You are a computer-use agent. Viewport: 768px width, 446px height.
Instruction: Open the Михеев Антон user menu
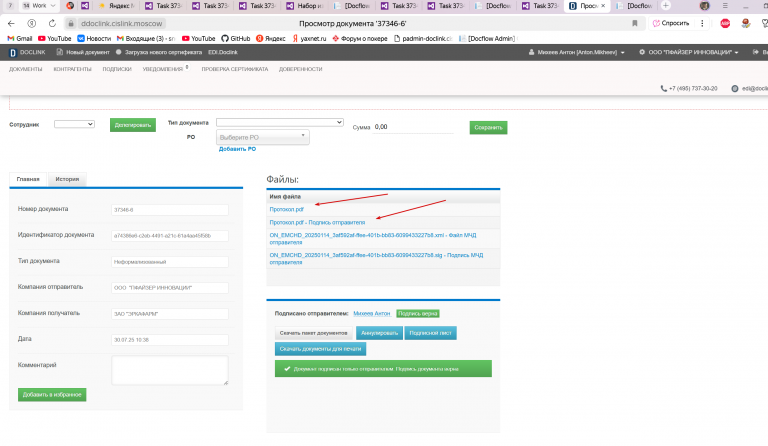576,52
